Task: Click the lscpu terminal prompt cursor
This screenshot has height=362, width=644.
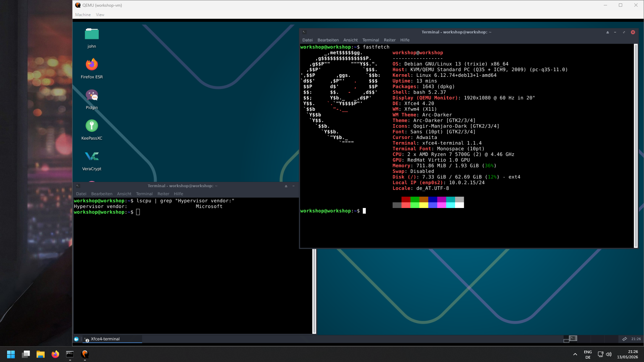Action: [x=138, y=212]
